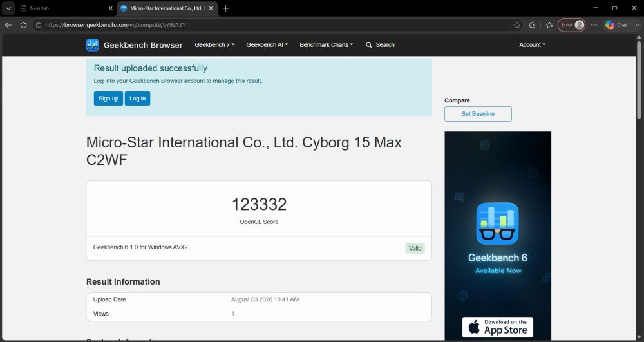Open a new browser tab with plus icon

tap(225, 8)
